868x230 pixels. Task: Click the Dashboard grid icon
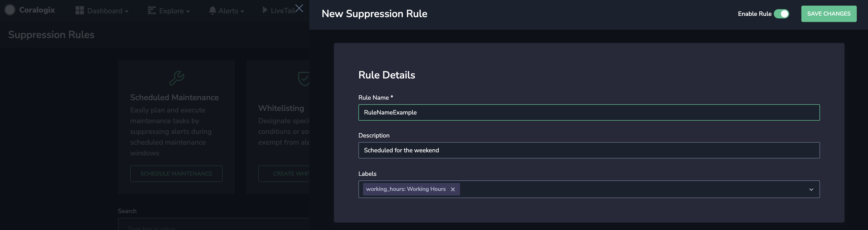pyautogui.click(x=79, y=10)
